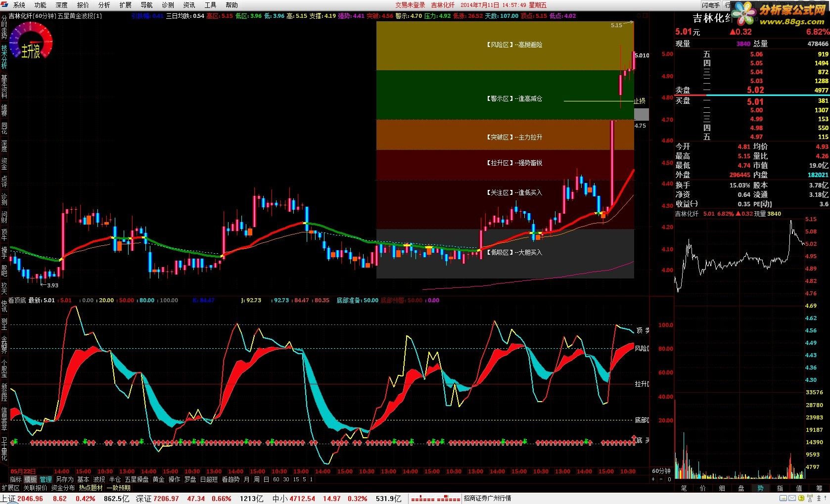Open the 一致预期 bottom tab
Image resolution: width=830 pixels, height=504 pixels.
[119, 488]
